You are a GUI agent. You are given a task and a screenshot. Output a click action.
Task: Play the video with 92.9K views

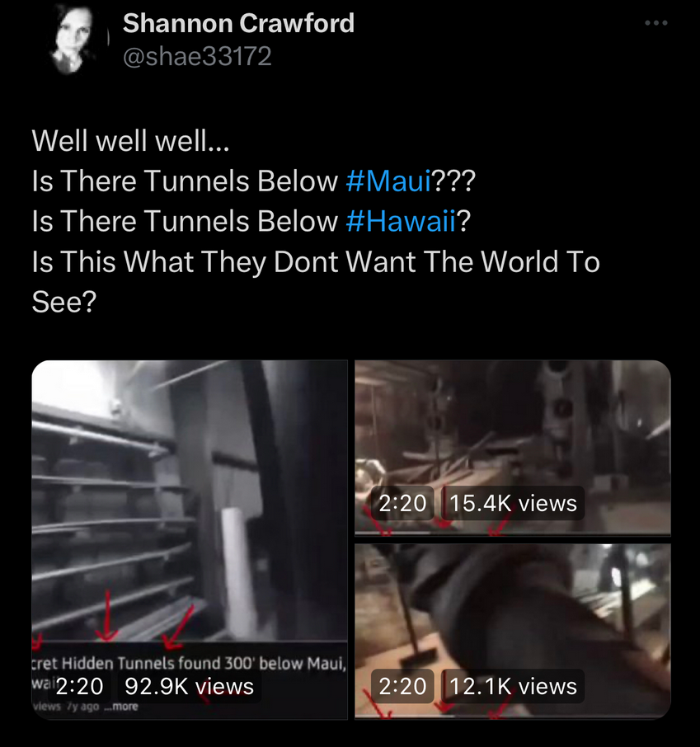pyautogui.click(x=190, y=539)
